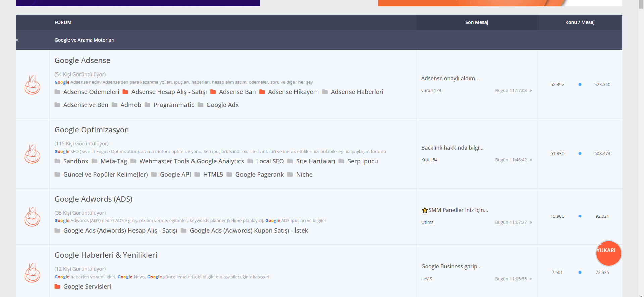Click the topic count 7.601
This screenshot has width=644, height=297.
pos(557,273)
